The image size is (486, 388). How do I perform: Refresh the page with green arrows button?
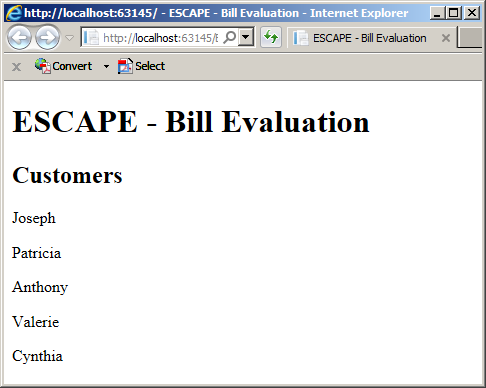coord(271,37)
